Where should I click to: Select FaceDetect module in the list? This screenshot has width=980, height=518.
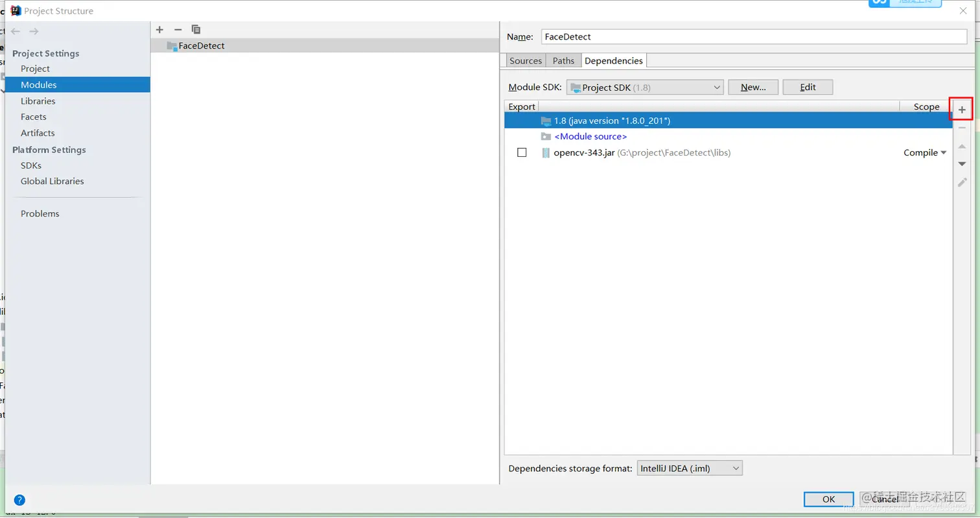tap(325, 46)
